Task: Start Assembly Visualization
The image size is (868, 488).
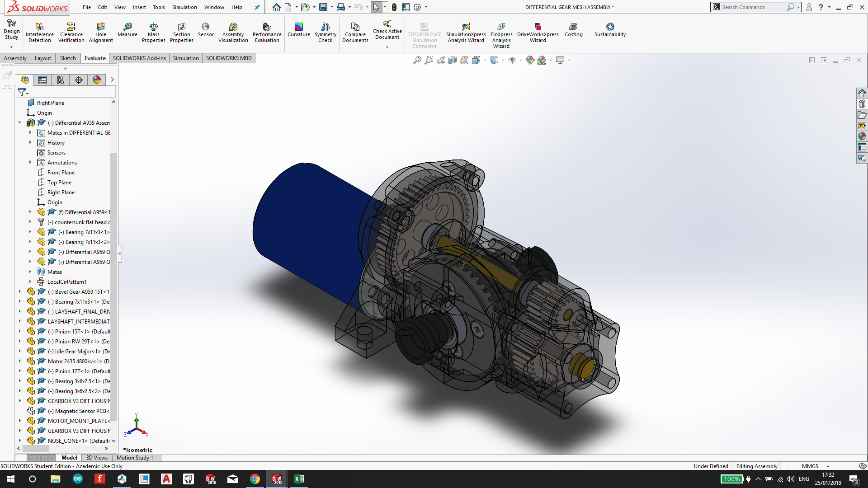Action: click(x=233, y=33)
